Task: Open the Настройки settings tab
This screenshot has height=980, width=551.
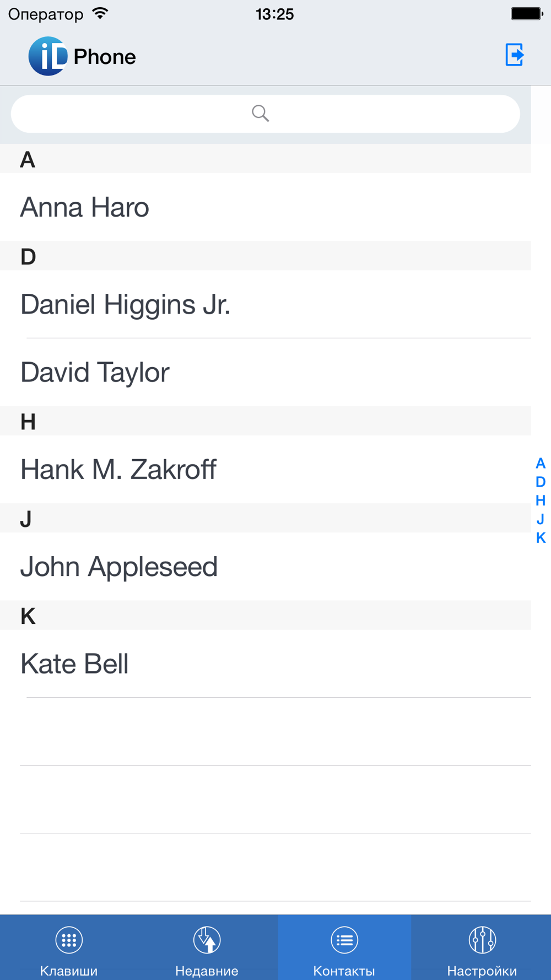Action: pyautogui.click(x=482, y=948)
